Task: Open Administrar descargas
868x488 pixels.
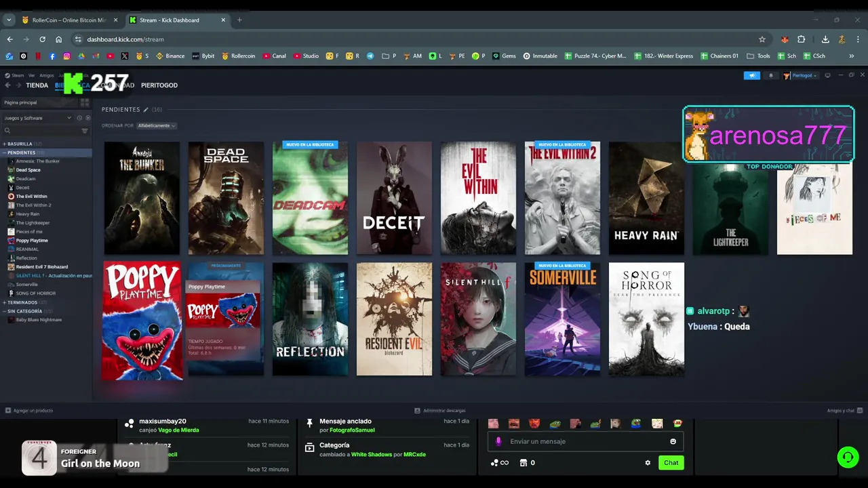Action: click(x=440, y=411)
